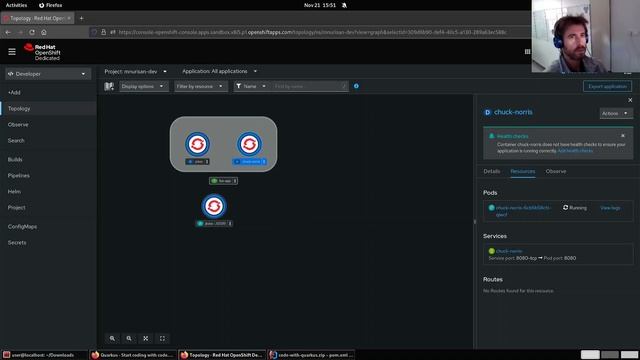
Task: Open kebab menu of left grouped node label
Action: click(207, 162)
